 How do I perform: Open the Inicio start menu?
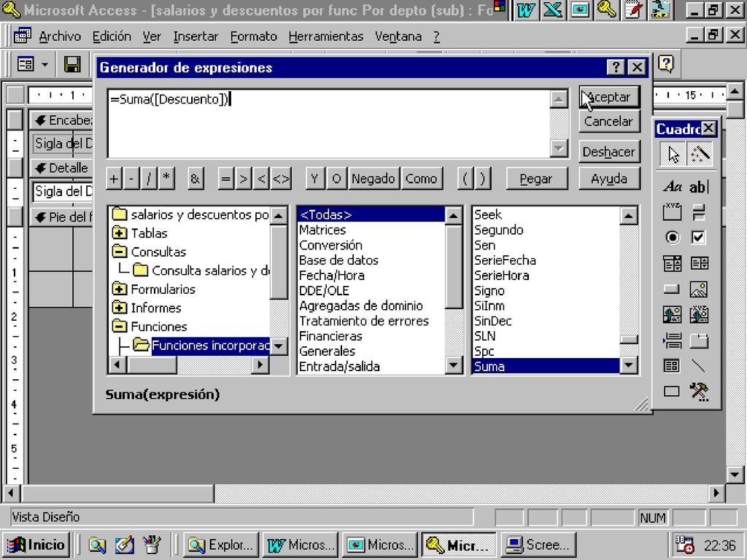coord(37,545)
